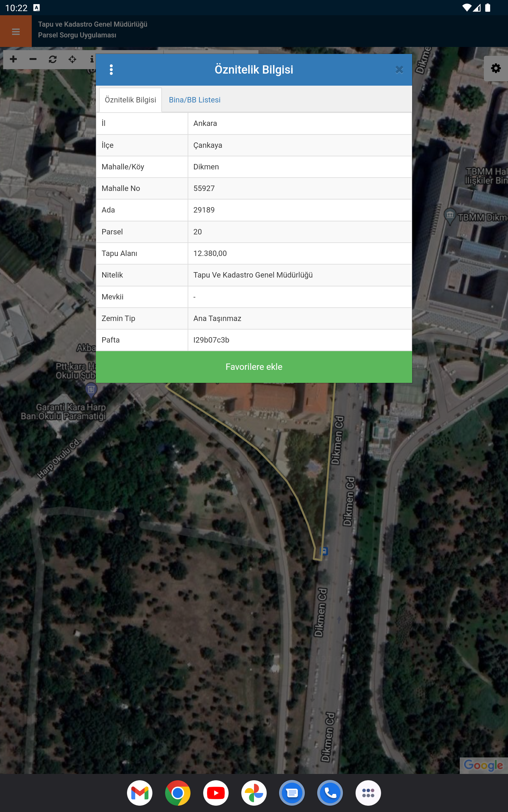Click the Google logo on the map
This screenshot has width=508, height=812.
click(x=483, y=765)
